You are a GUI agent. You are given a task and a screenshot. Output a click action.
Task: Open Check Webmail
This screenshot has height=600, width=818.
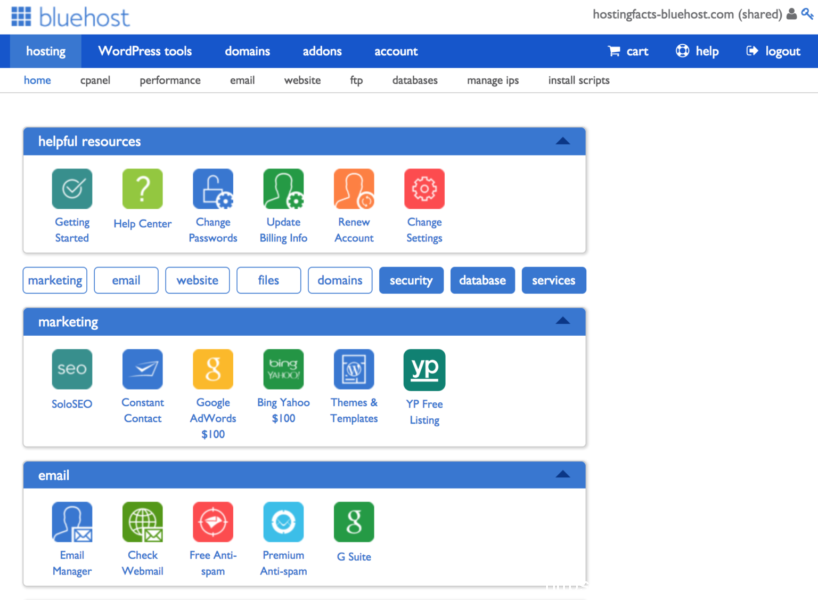[x=142, y=522]
